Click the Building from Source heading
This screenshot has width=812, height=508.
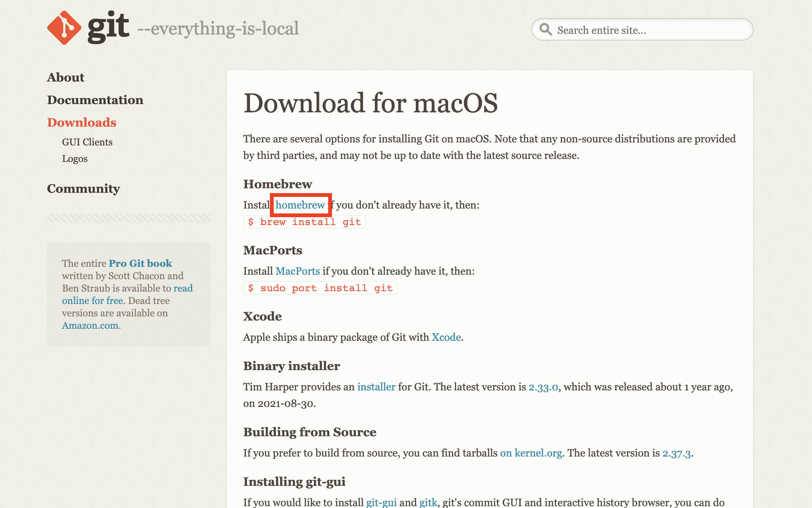[x=310, y=432]
